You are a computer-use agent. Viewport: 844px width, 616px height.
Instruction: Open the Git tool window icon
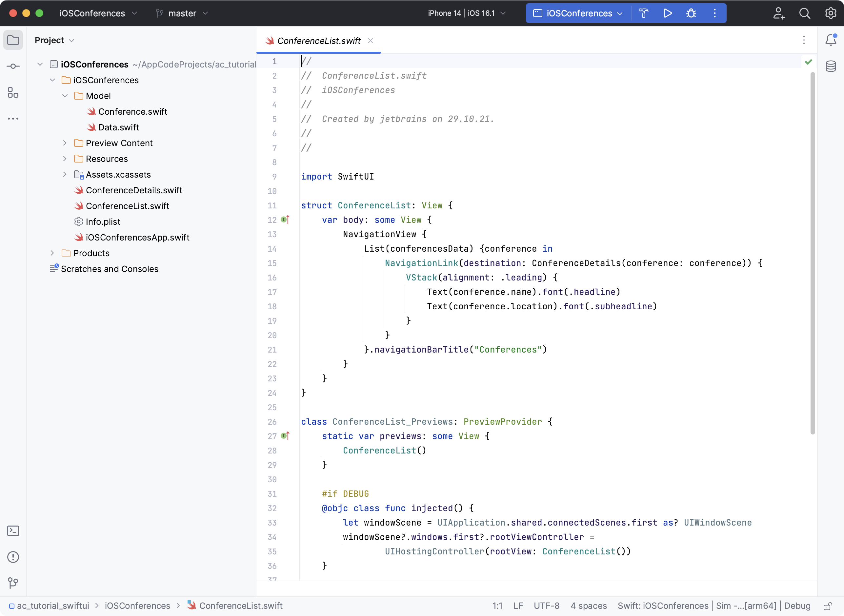pyautogui.click(x=13, y=583)
